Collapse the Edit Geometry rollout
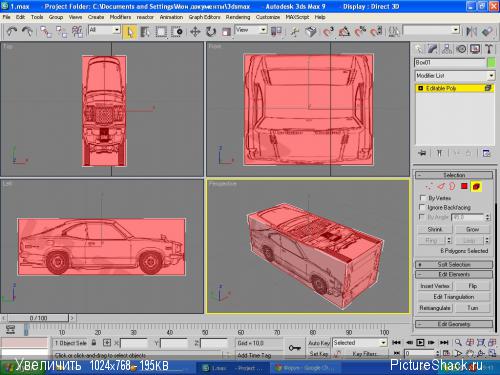 click(x=454, y=324)
